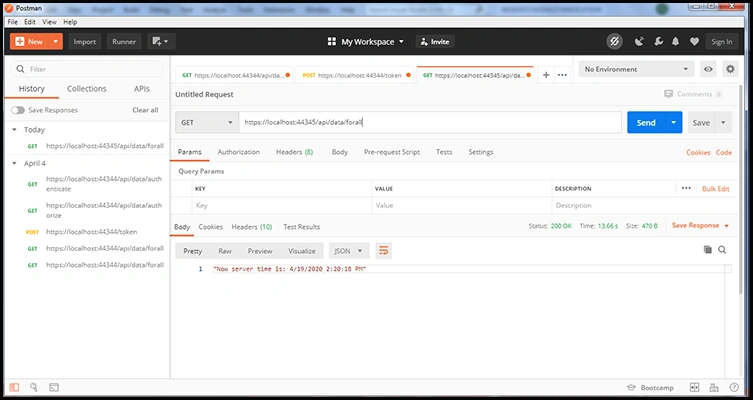Click the query param Value field

tap(462, 206)
